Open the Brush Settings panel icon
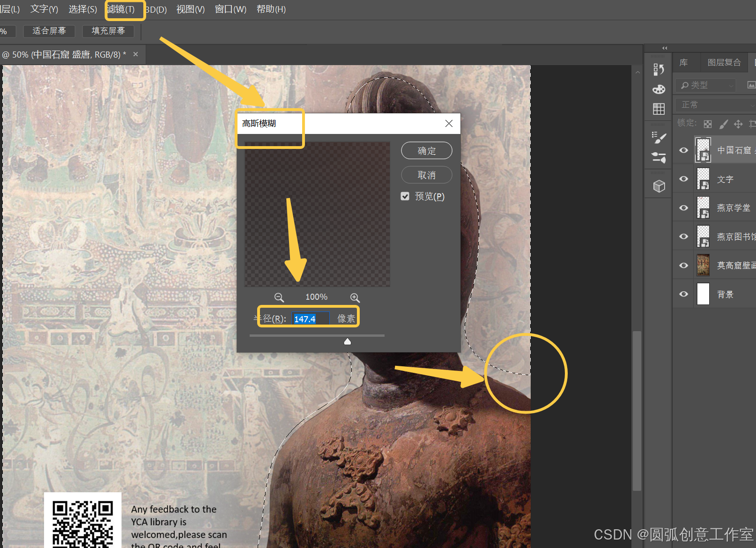The height and width of the screenshot is (548, 756). pyautogui.click(x=659, y=157)
